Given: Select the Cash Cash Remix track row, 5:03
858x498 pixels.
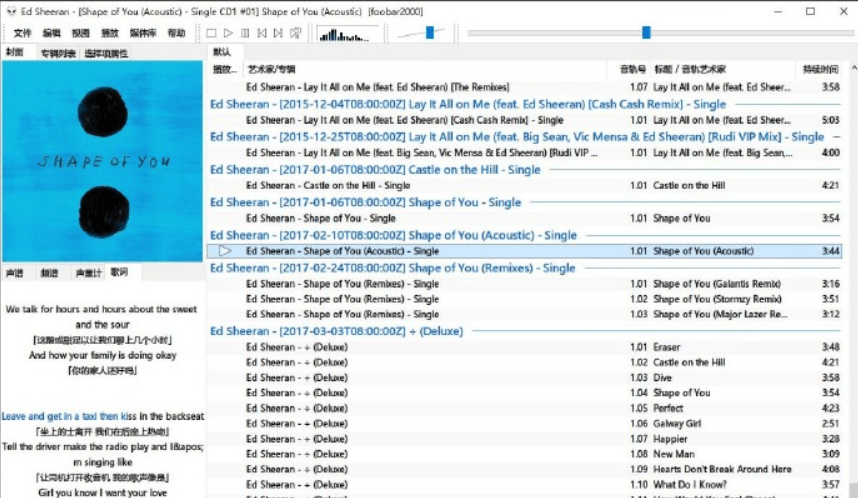Looking at the screenshot, I should coord(525,120).
